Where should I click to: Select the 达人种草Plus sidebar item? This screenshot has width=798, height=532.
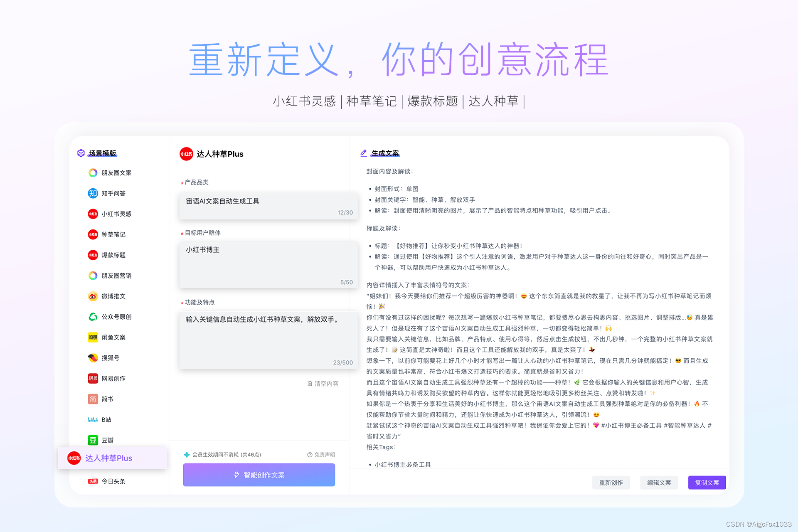click(x=108, y=458)
